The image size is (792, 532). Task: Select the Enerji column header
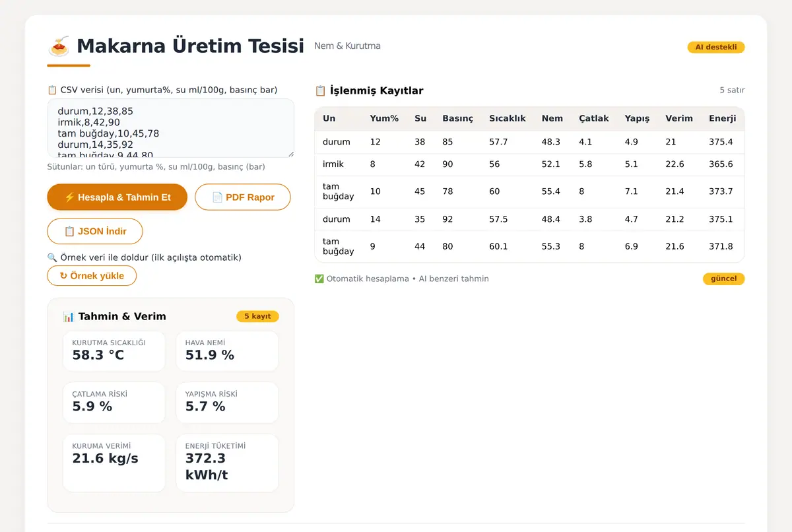pos(723,118)
